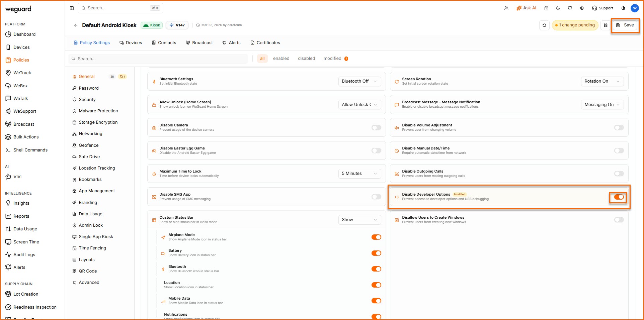Open the Bluetooth Settings dropdown

click(359, 81)
